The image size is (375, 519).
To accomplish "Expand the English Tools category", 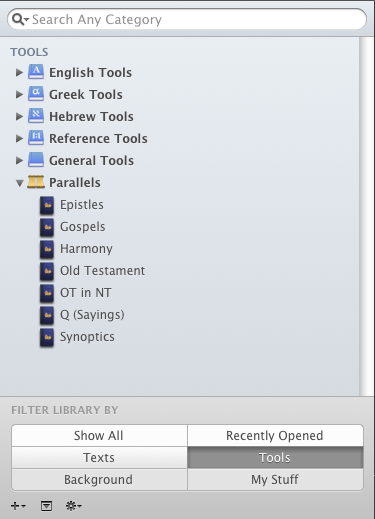I will pyautogui.click(x=19, y=72).
